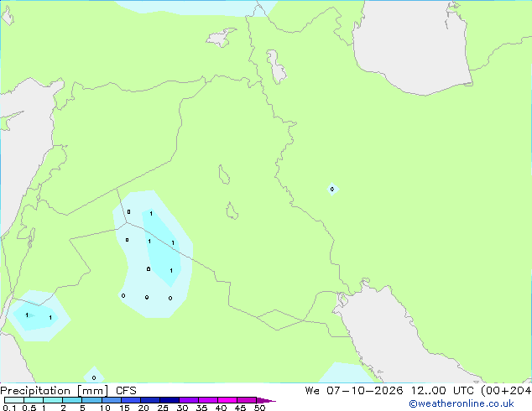Screen dimensions: 532x411
Task: Click the '30' legend number label
Action: [182, 408]
